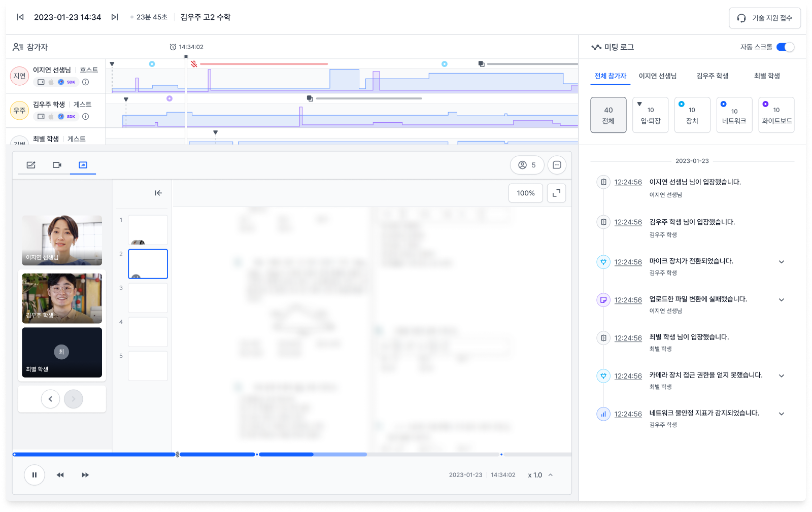Expand the 네트워크 불안정 지표 log entry
Screen dimensions: 812x512
pos(782,414)
